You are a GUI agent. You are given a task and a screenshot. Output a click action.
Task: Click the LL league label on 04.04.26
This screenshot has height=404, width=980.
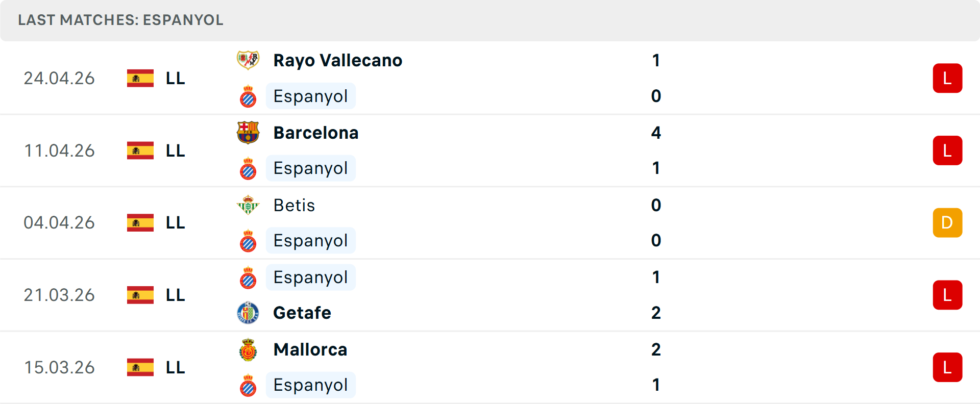(x=175, y=223)
